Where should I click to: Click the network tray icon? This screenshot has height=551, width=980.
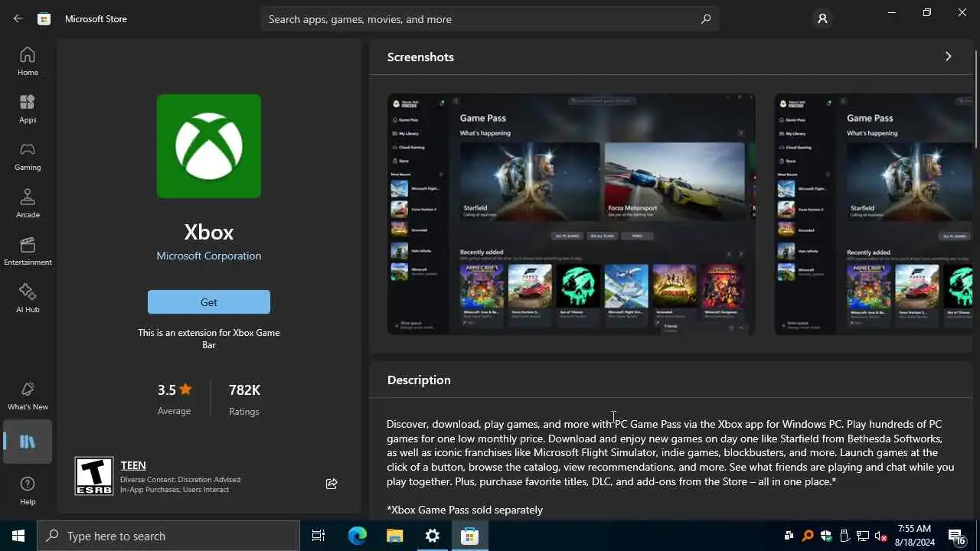(863, 536)
